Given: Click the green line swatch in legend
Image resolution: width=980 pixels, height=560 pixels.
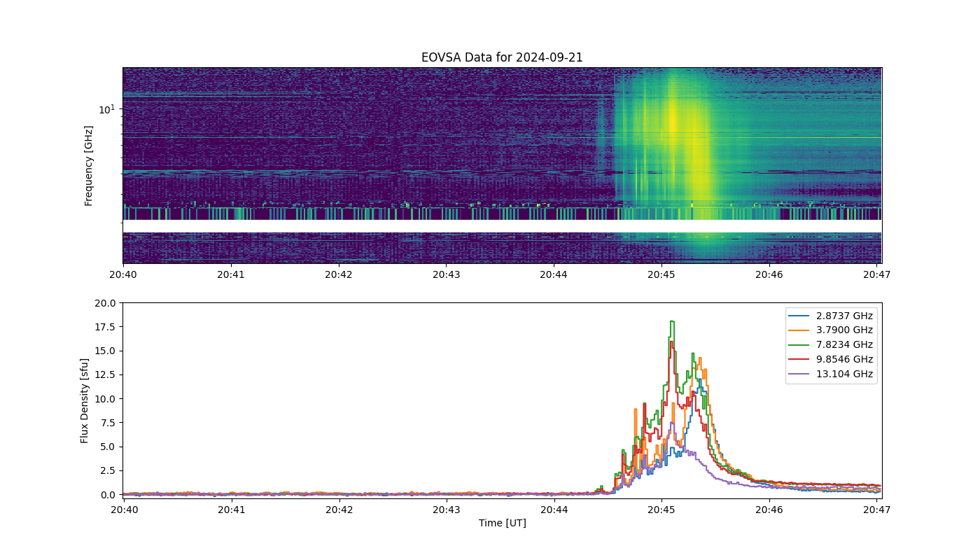Looking at the screenshot, I should tap(799, 345).
